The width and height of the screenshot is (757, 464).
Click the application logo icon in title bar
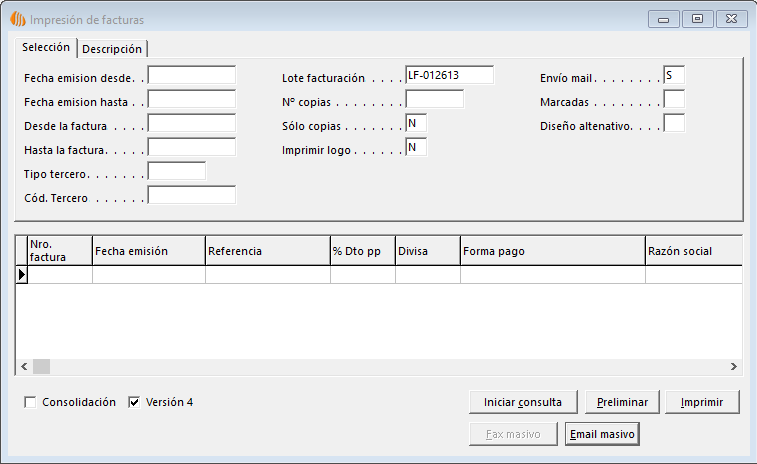tap(17, 19)
